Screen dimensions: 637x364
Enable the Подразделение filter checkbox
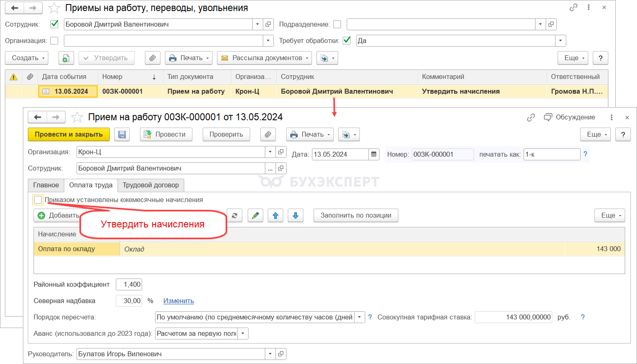[337, 24]
